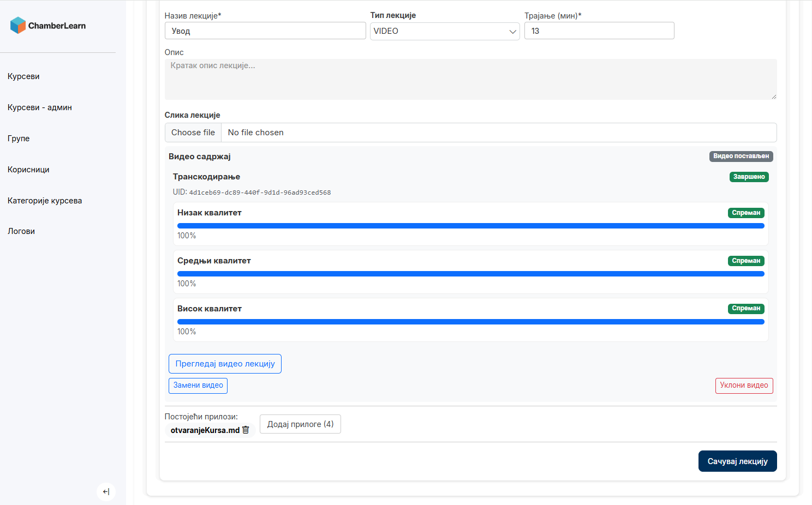812x505 pixels.
Task: Open the Групе menu item
Action: coord(19,139)
